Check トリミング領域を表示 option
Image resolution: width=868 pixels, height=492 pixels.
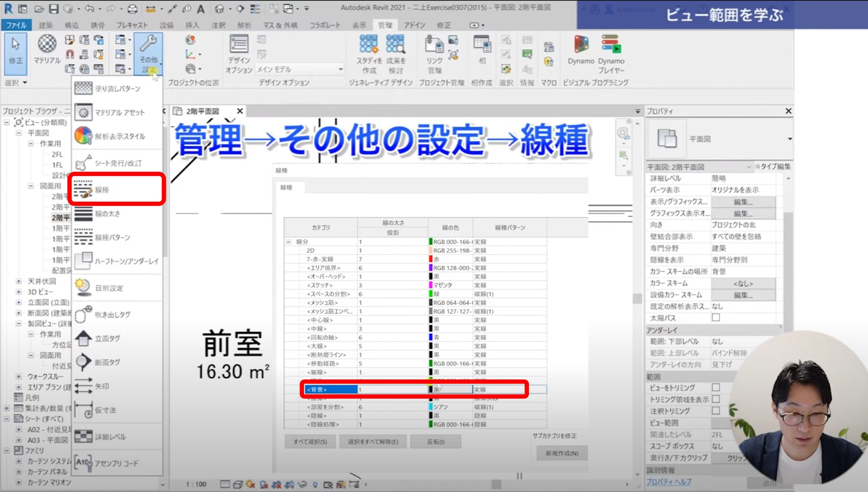pyautogui.click(x=716, y=399)
